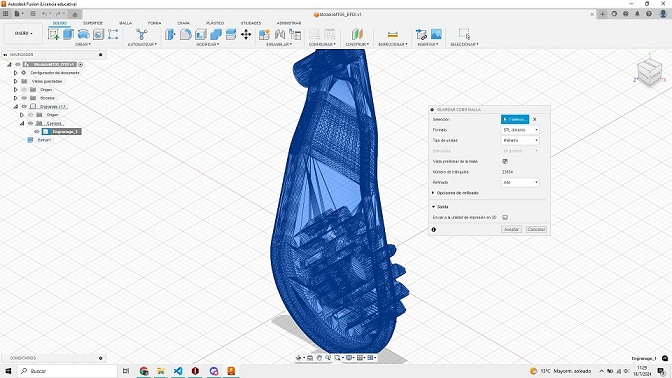672x378 pixels.
Task: Toggle visibility eye of Cuerpos folder
Action: (x=30, y=123)
